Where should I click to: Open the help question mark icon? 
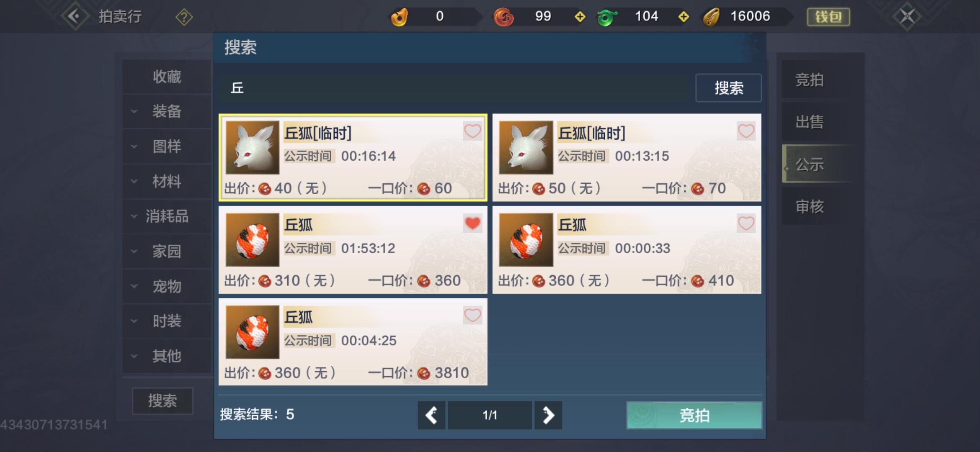(x=184, y=17)
